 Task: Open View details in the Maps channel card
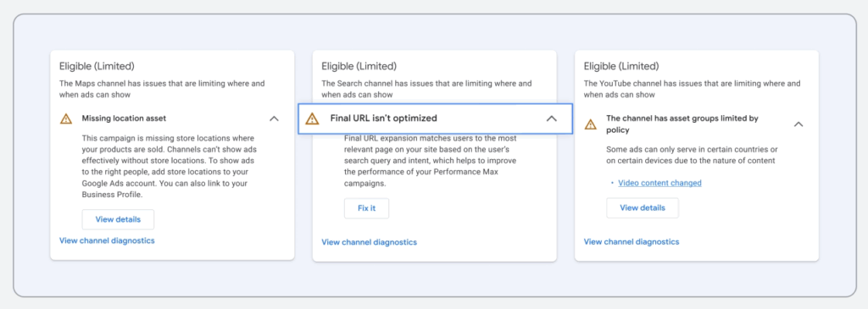pyautogui.click(x=118, y=219)
